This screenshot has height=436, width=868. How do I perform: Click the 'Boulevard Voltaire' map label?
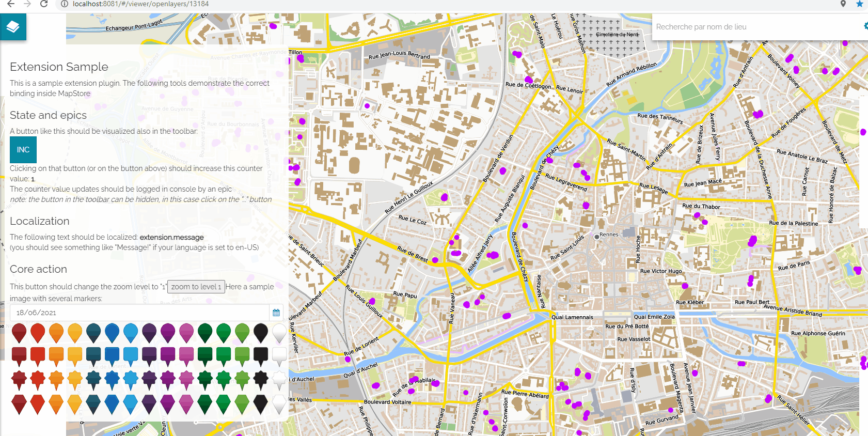point(388,402)
